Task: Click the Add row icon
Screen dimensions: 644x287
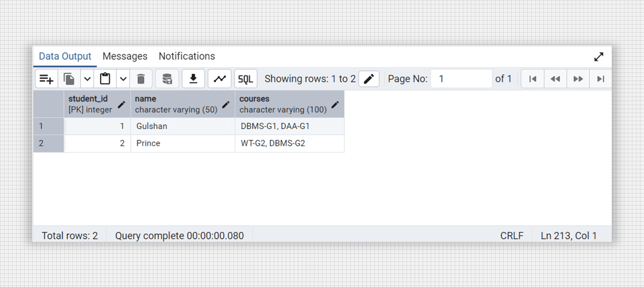Action: click(x=47, y=79)
